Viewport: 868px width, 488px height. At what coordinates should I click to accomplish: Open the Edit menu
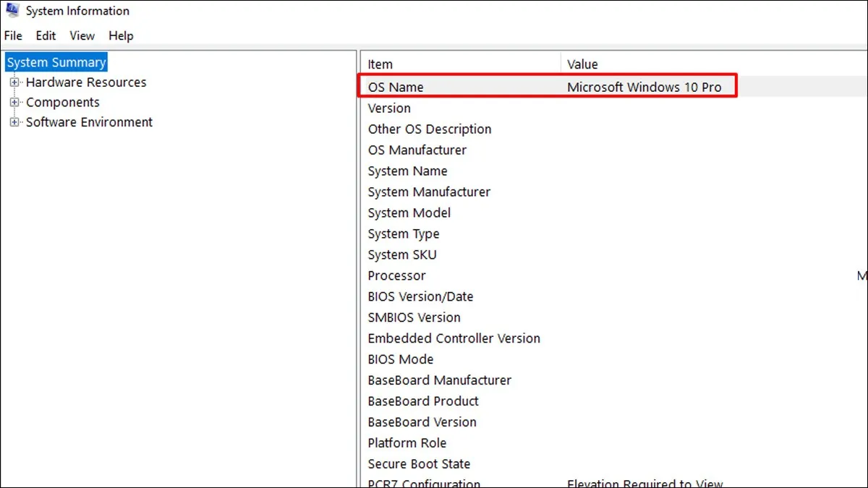45,35
